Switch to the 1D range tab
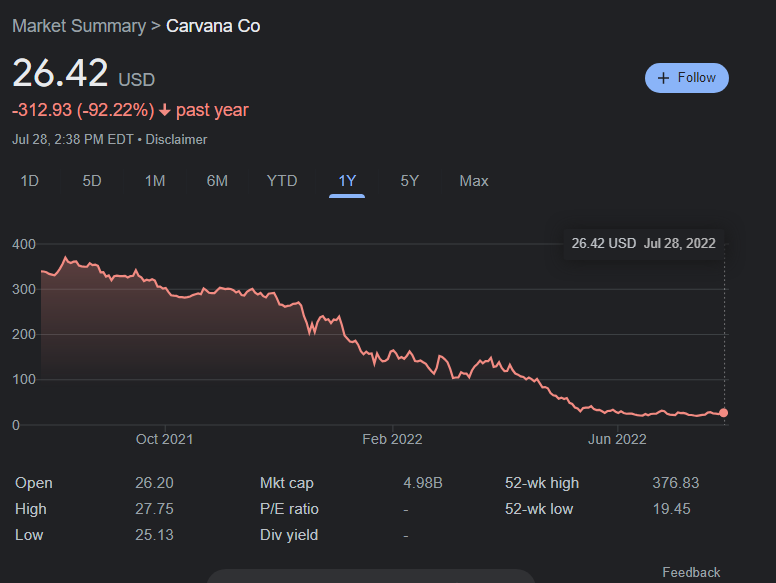The width and height of the screenshot is (776, 583). coord(30,181)
